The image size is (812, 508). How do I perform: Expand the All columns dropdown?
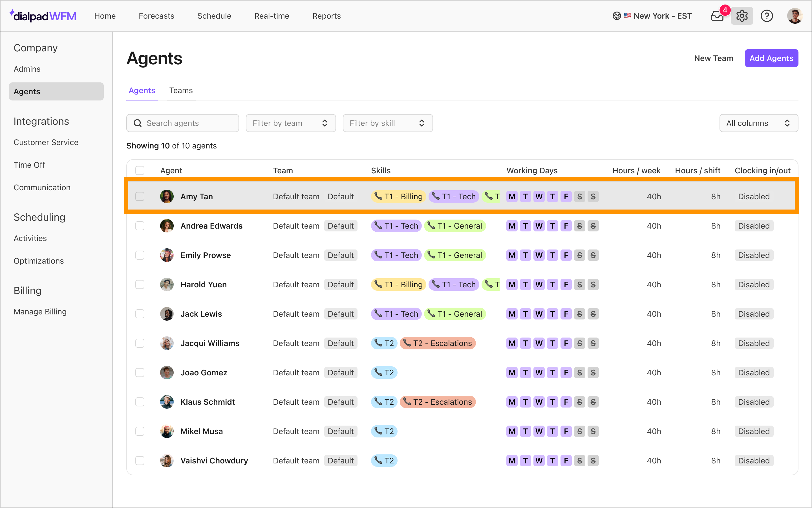[759, 123]
